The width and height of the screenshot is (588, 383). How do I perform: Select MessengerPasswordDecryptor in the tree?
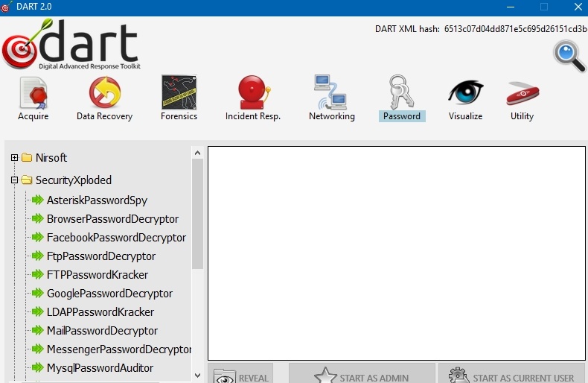(119, 349)
